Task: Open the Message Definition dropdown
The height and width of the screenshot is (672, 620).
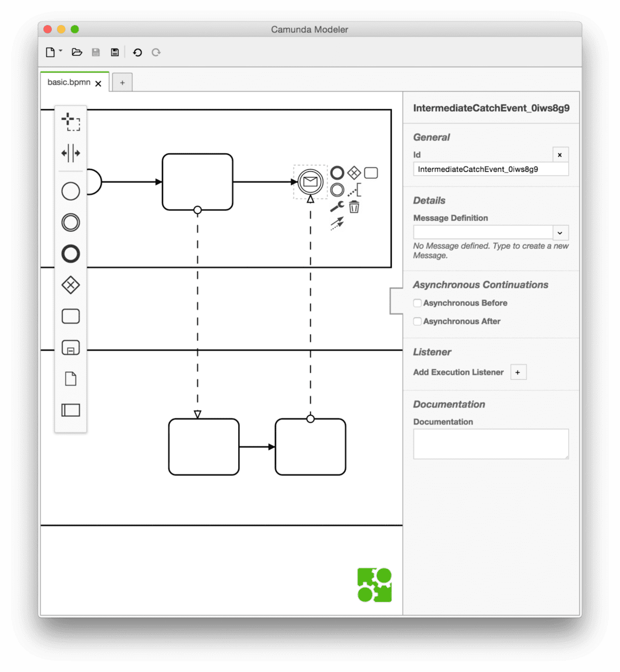Action: point(560,233)
